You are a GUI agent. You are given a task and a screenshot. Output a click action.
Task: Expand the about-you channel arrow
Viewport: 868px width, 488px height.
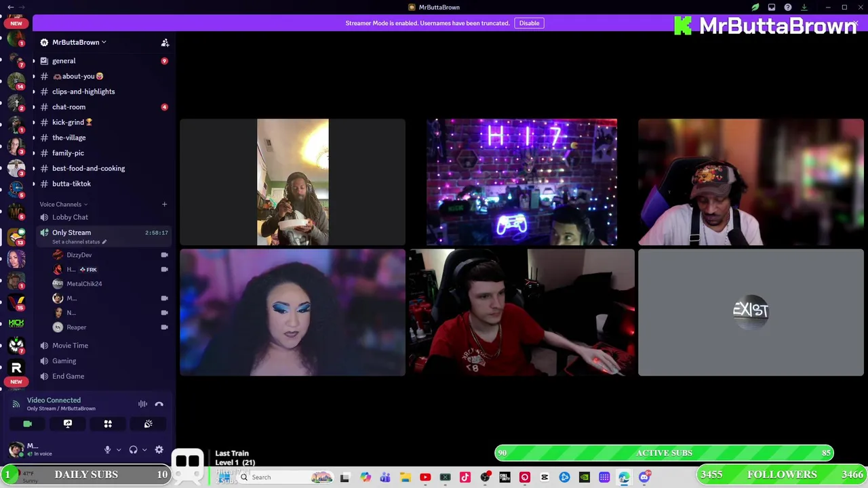(x=33, y=76)
